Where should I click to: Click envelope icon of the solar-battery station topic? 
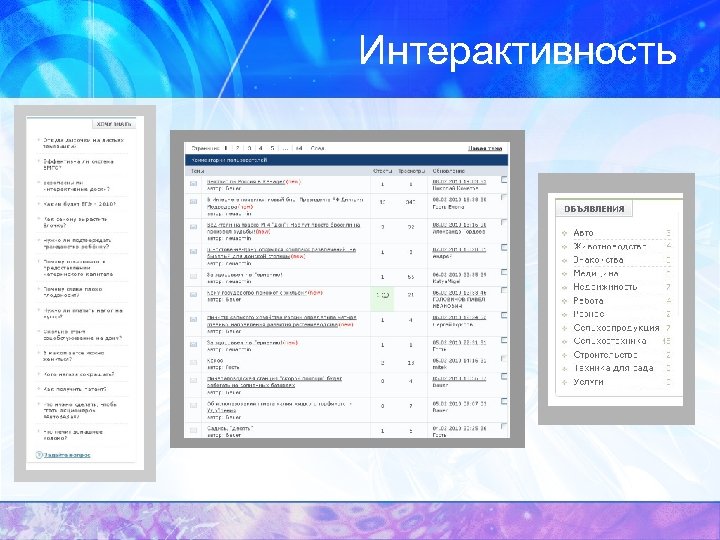coord(193,380)
